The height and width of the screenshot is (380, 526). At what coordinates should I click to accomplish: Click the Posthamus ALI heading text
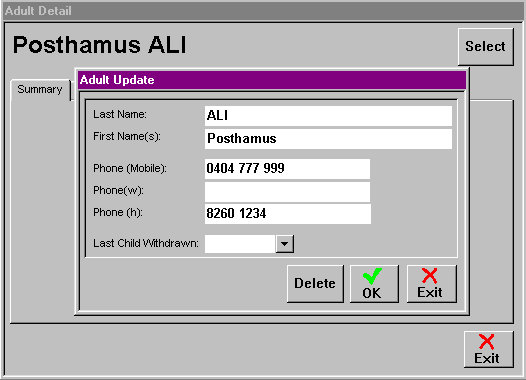(x=99, y=45)
